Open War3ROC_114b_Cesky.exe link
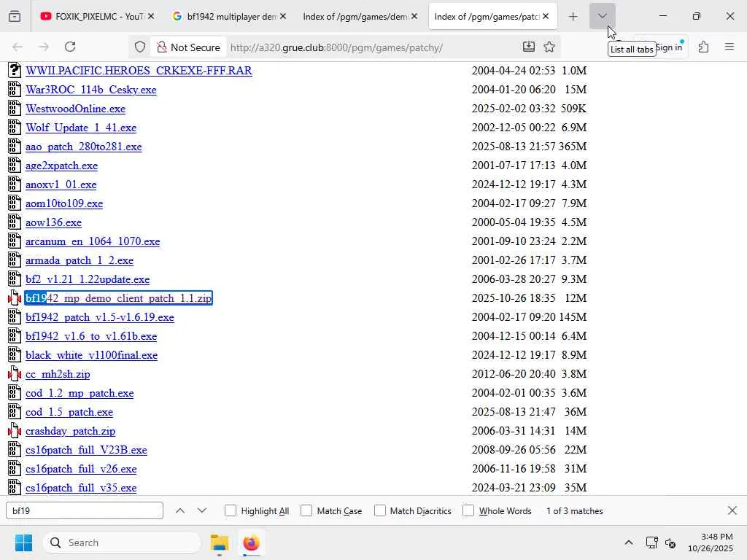This screenshot has height=560, width=747. 90,90
